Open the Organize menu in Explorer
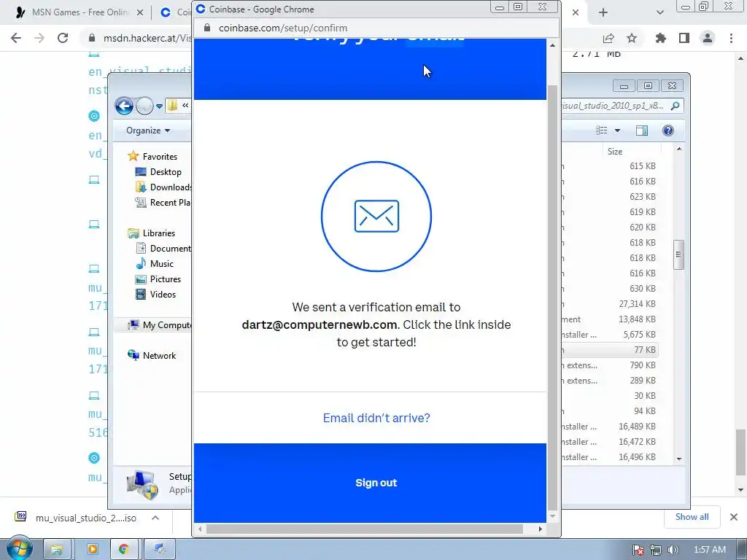 (147, 131)
